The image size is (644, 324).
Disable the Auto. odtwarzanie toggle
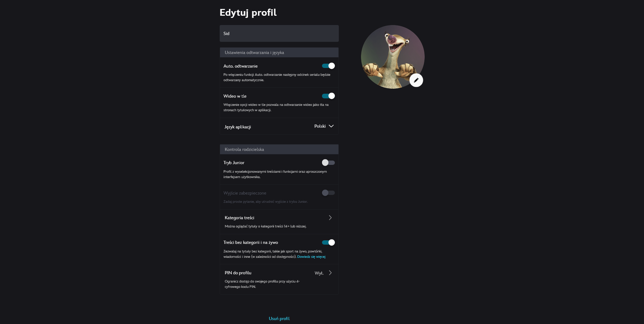[x=328, y=66]
